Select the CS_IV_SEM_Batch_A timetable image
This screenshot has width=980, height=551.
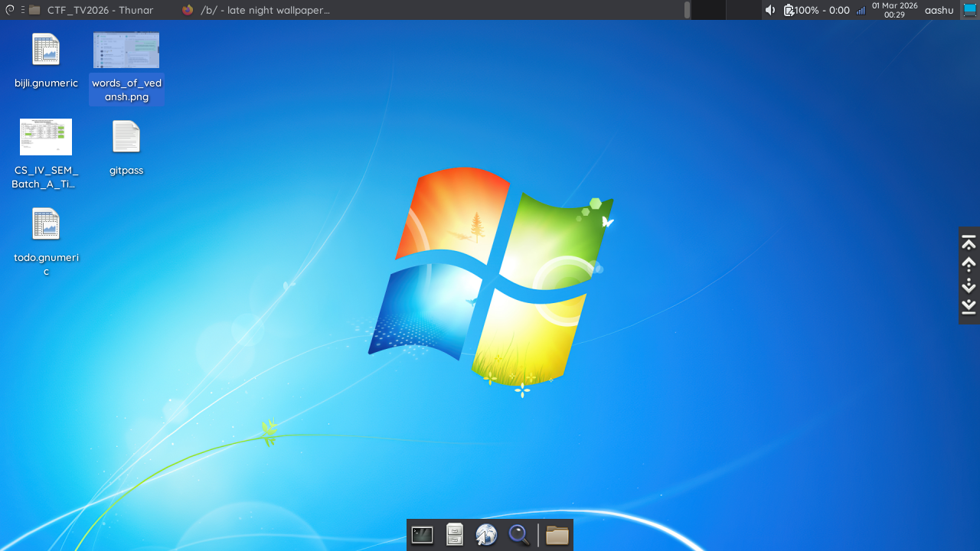tap(46, 138)
